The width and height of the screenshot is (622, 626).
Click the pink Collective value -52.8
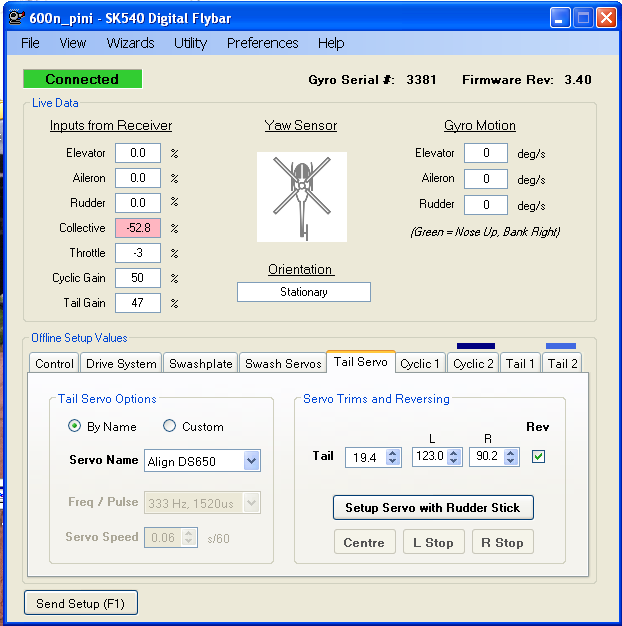138,228
